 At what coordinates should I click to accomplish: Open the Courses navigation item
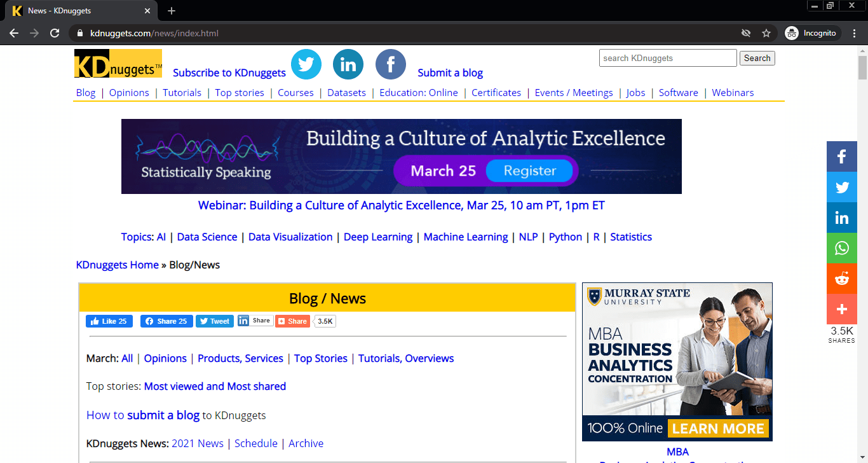295,92
